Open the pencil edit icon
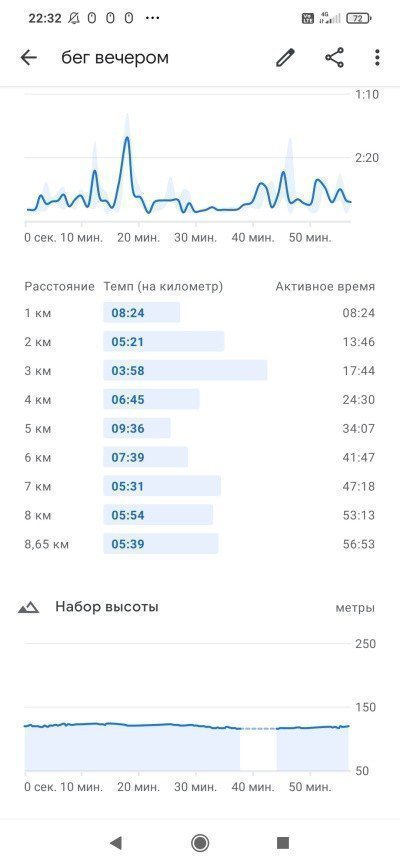 click(x=285, y=58)
